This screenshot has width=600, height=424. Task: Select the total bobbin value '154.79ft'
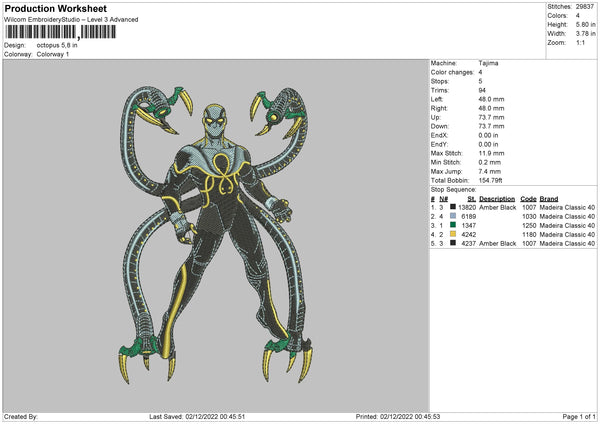(491, 181)
